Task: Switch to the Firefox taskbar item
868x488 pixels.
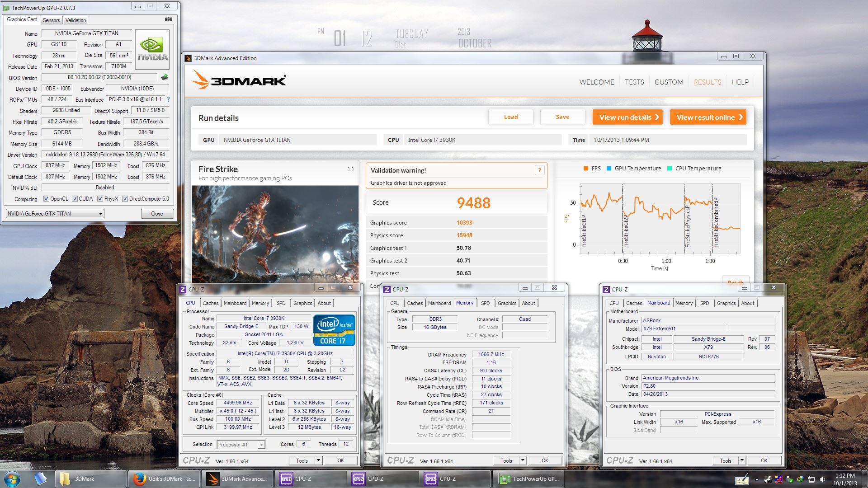Action: 164,479
